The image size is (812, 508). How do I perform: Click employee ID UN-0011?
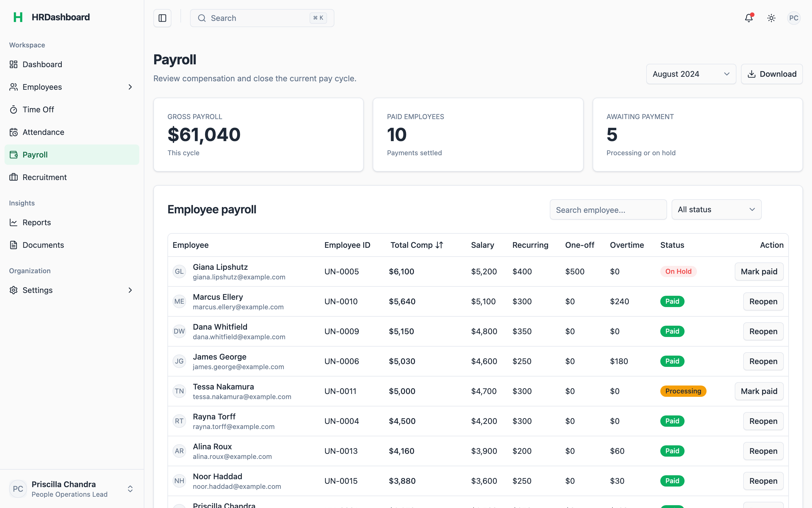coord(340,391)
